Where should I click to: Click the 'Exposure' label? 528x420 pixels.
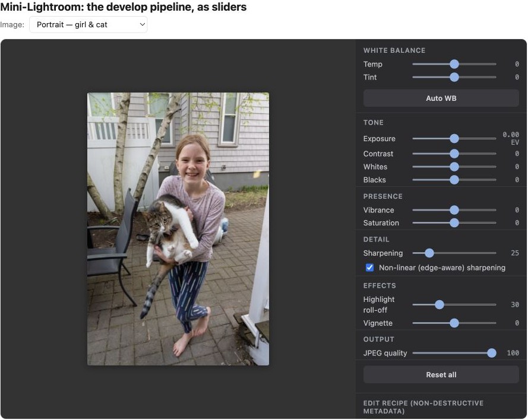(x=379, y=139)
